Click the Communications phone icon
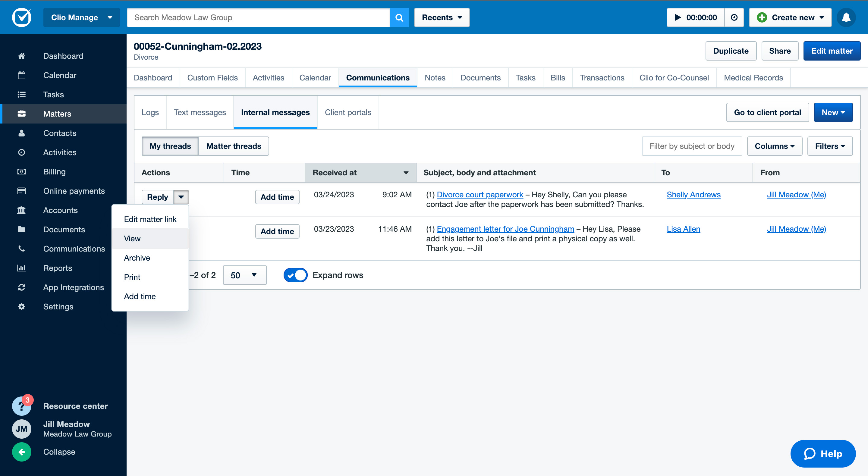The width and height of the screenshot is (868, 476). (22, 249)
